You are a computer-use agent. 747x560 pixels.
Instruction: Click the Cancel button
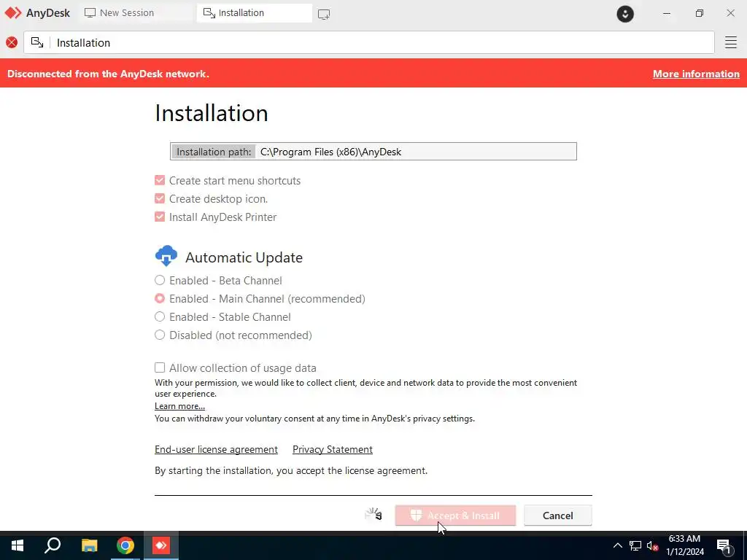(x=558, y=516)
